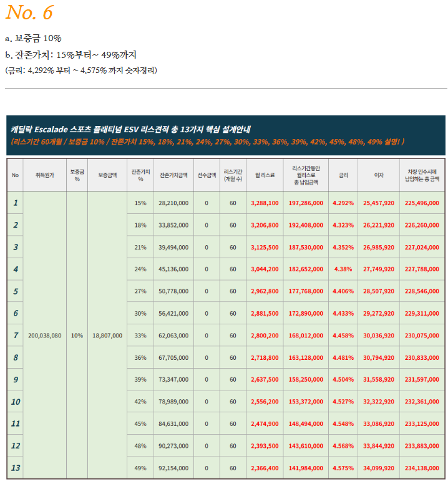Click monthly lease 3,044,200
Image resolution: width=448 pixels, height=484 pixels.
pyautogui.click(x=265, y=269)
